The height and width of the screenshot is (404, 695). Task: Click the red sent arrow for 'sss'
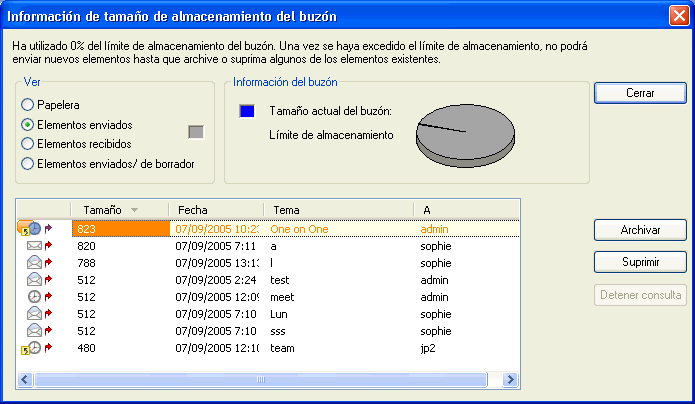click(48, 330)
